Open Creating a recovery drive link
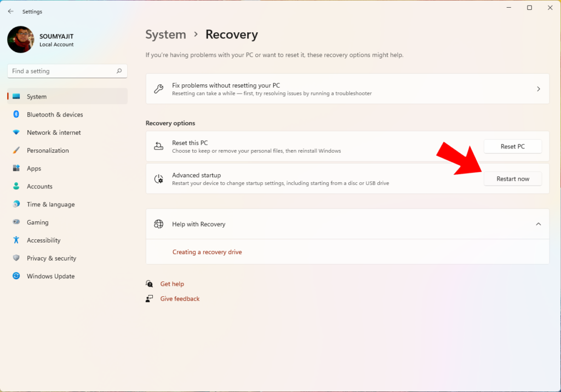Screen dimensions: 561x392 (x=207, y=252)
